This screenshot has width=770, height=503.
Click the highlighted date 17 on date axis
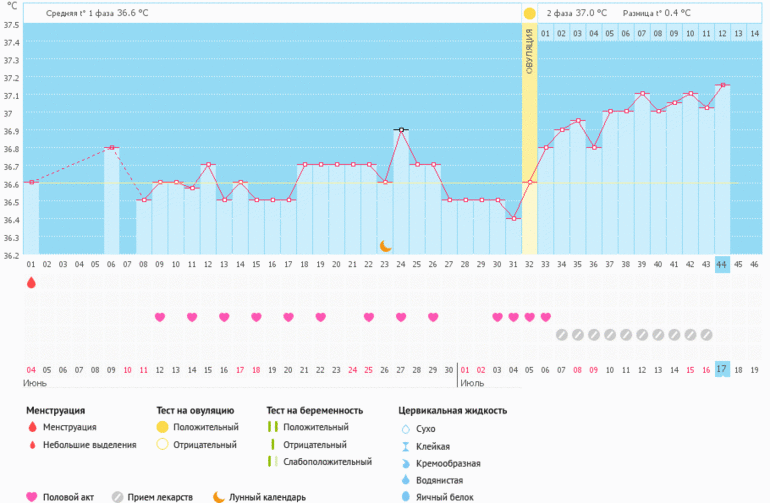pyautogui.click(x=722, y=369)
